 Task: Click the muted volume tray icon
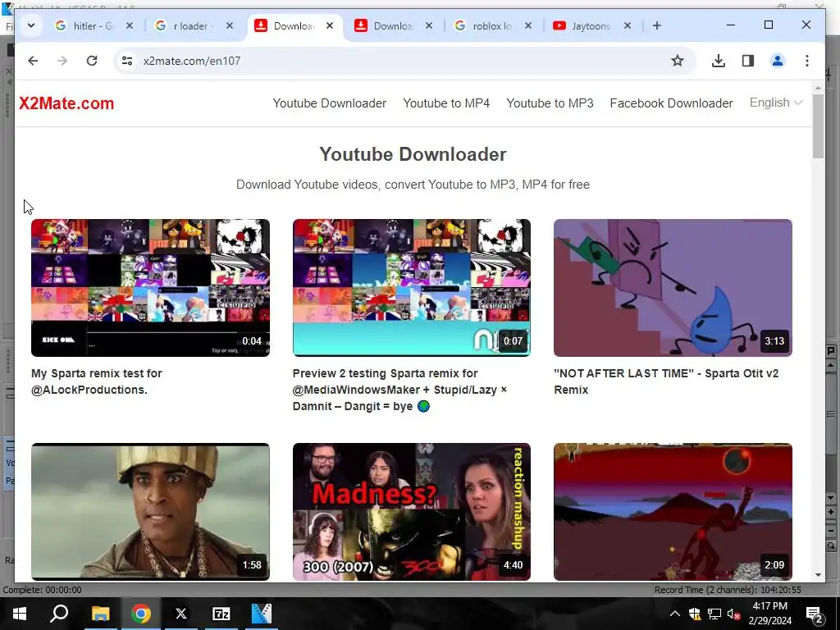pos(734,614)
